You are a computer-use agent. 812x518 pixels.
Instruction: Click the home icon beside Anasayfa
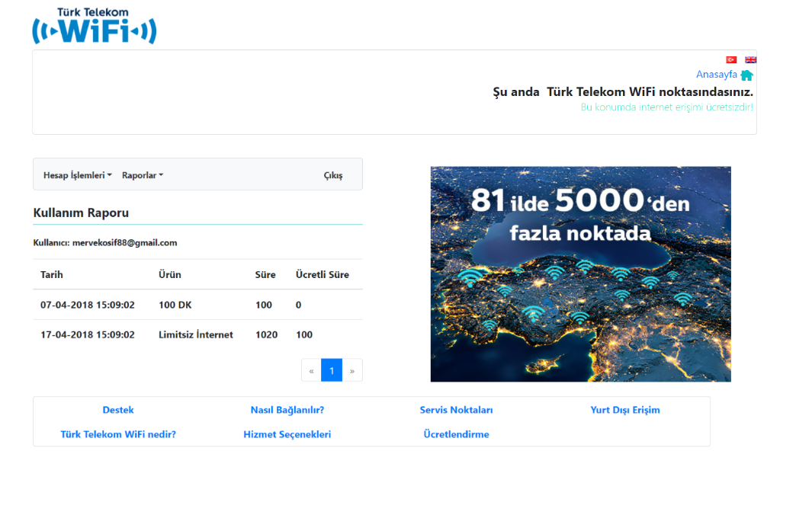point(746,75)
